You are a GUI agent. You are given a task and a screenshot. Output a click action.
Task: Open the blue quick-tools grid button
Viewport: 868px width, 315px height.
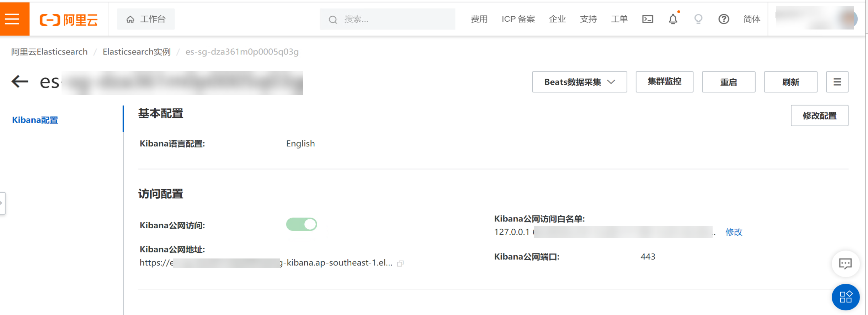click(x=846, y=297)
